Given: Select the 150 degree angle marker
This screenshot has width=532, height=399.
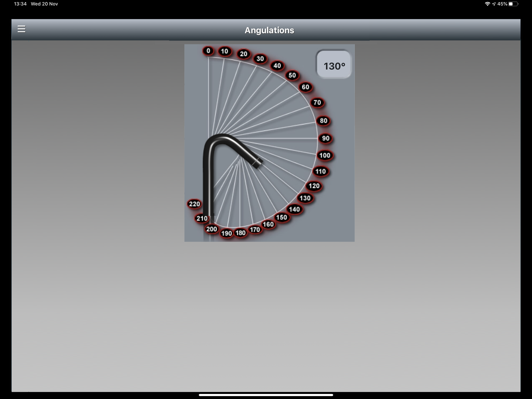Looking at the screenshot, I should [x=282, y=218].
